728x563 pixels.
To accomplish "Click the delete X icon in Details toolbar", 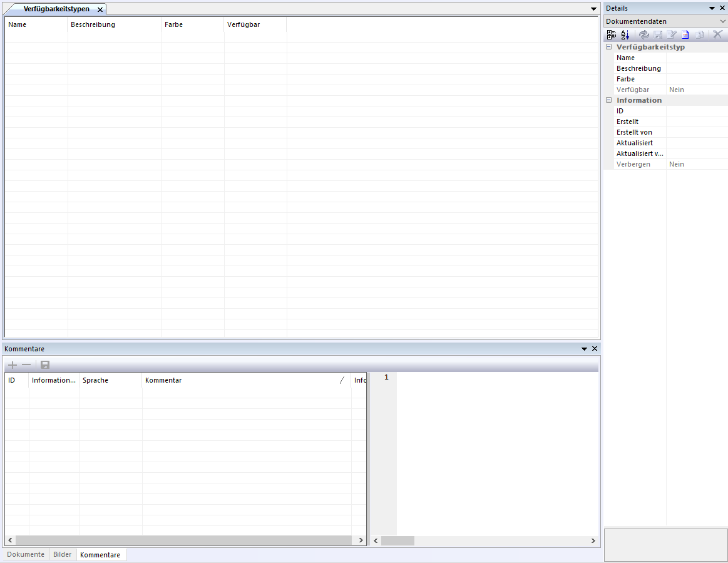I will coord(718,35).
